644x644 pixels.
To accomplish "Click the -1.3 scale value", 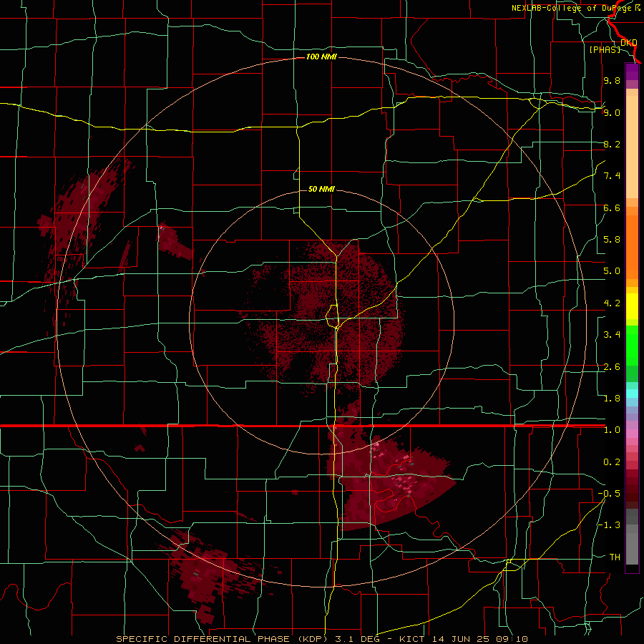I will click(609, 525).
